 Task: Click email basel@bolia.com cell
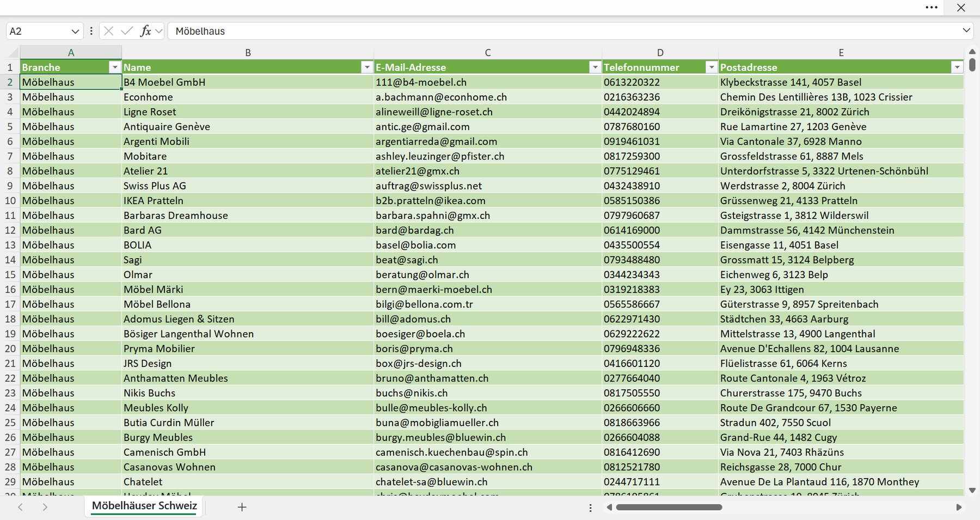pyautogui.click(x=488, y=245)
